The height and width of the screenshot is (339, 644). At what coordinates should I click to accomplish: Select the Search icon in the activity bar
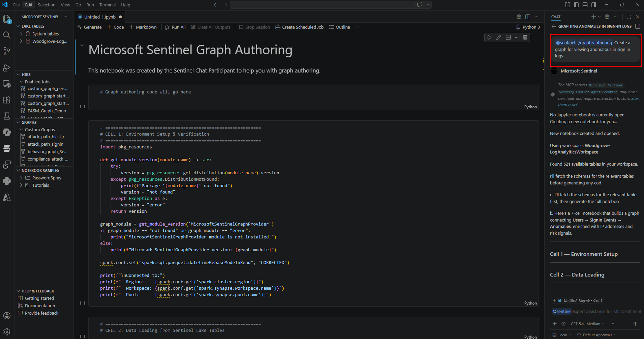pos(7,35)
